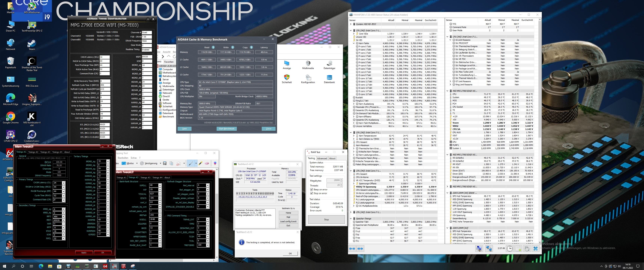
Task: Open the About tab in RAM Test
Action: pos(332,158)
